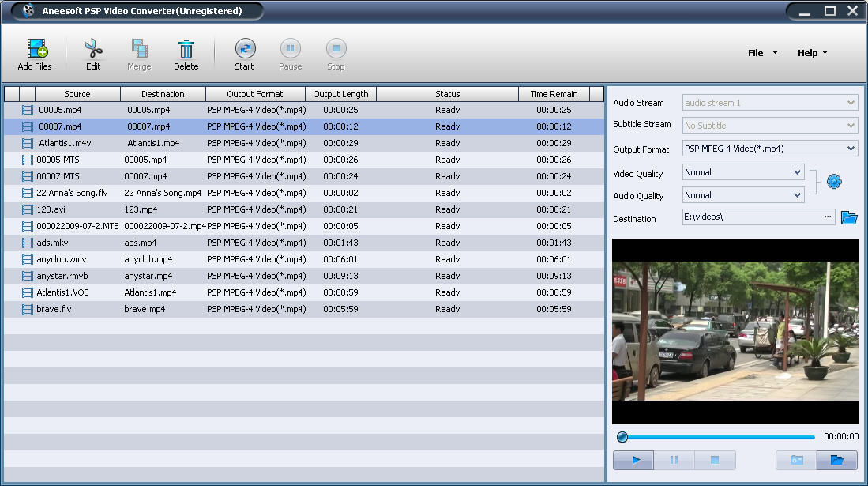Click the time remain value 00:06:01
Screen dimensions: 868x486
click(554, 259)
